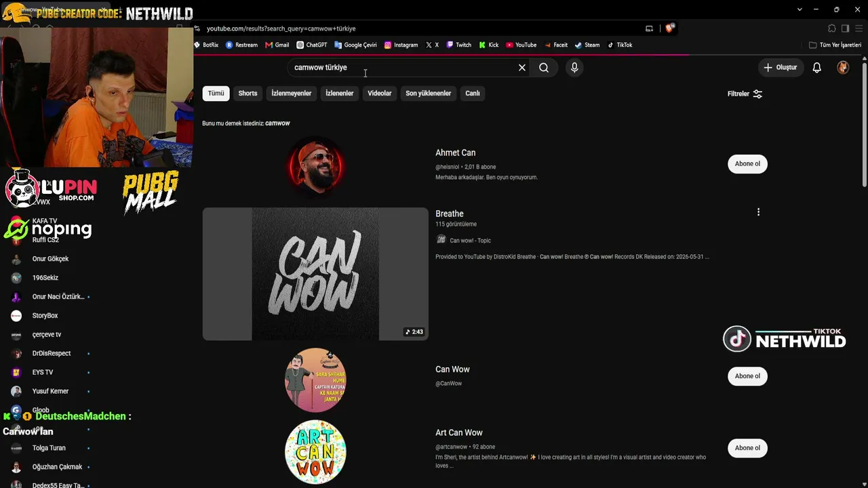Open the Filtreler search filters
This screenshot has width=868, height=488.
(x=745, y=94)
